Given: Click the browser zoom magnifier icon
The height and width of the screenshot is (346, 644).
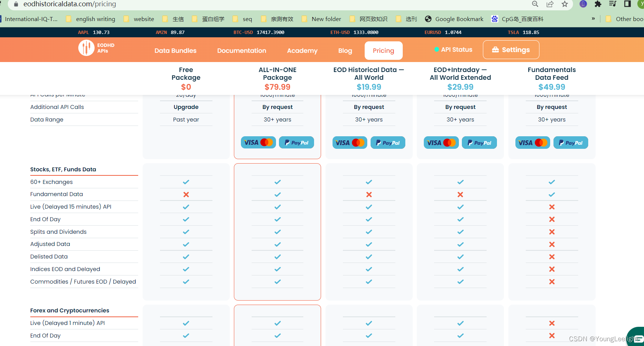Looking at the screenshot, I should pyautogui.click(x=535, y=4).
